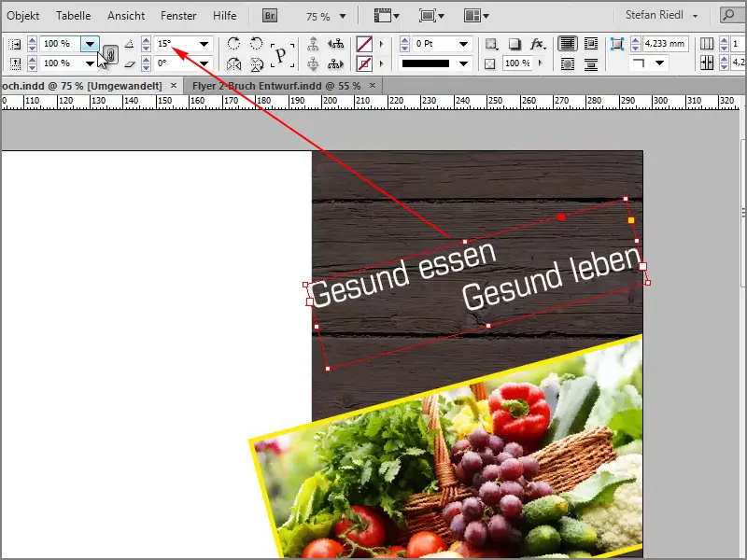Open the scale Y percentage dropdown
The height and width of the screenshot is (560, 747).
point(90,63)
